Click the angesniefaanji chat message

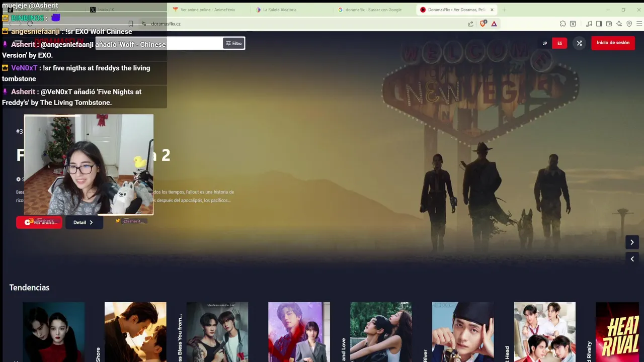[84, 32]
